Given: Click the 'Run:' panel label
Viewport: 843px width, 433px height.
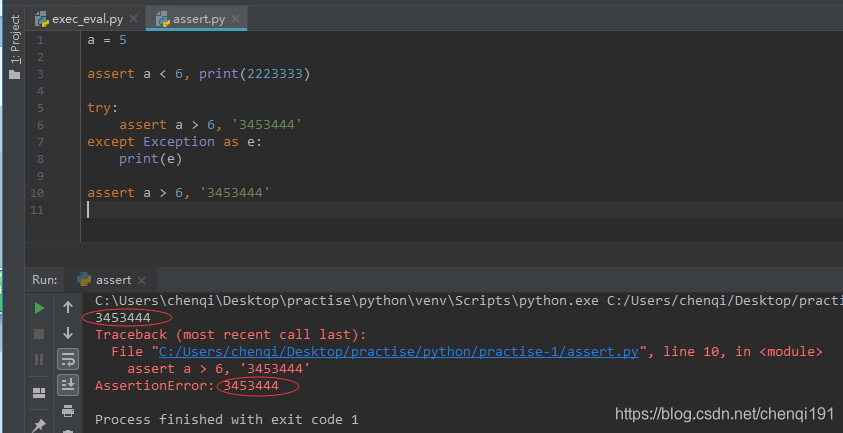Looking at the screenshot, I should click(45, 280).
